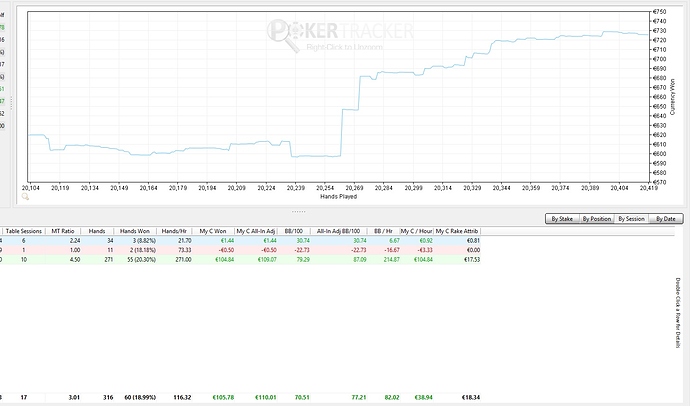Image resolution: width=690 pixels, height=406 pixels.
Task: Click the total BB/100 value 70.51
Action: coord(302,397)
